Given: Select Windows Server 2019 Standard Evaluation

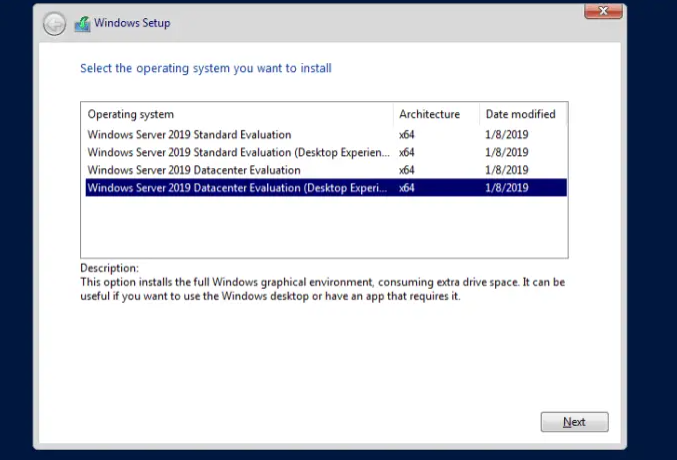Looking at the screenshot, I should 326,134.
